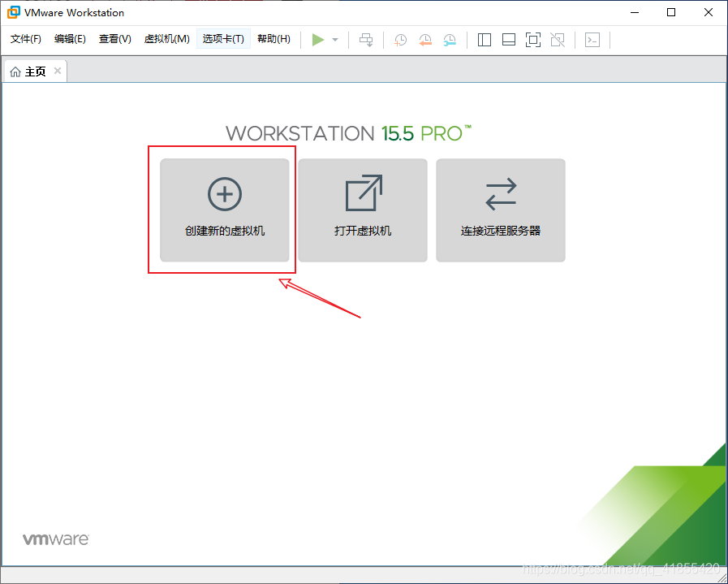
Task: Enter full screen mode icon
Action: pos(533,40)
